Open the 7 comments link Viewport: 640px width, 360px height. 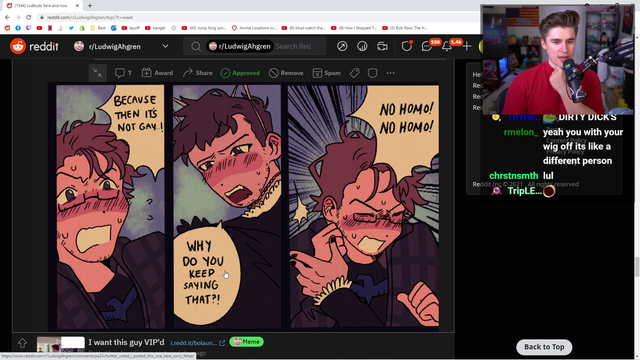(x=123, y=73)
